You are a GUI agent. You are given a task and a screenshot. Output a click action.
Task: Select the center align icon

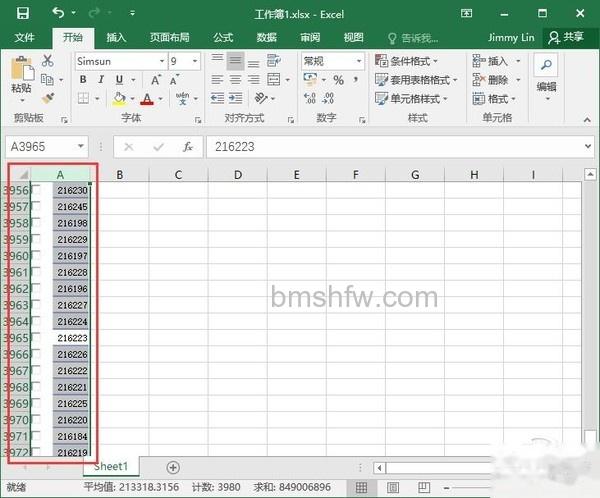[x=235, y=80]
